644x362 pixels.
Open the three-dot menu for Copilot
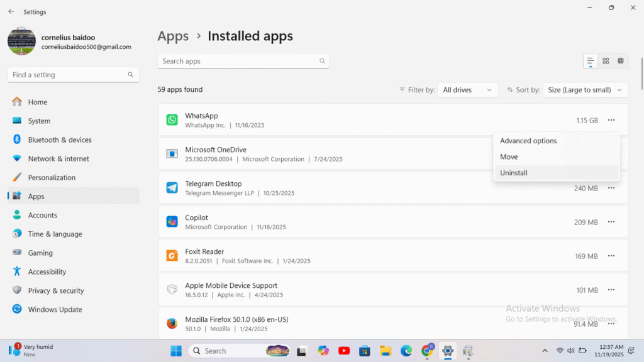[x=611, y=222]
